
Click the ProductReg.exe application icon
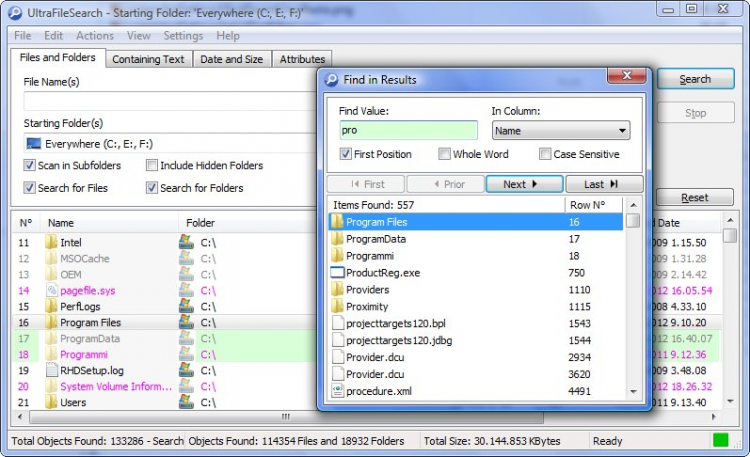338,272
